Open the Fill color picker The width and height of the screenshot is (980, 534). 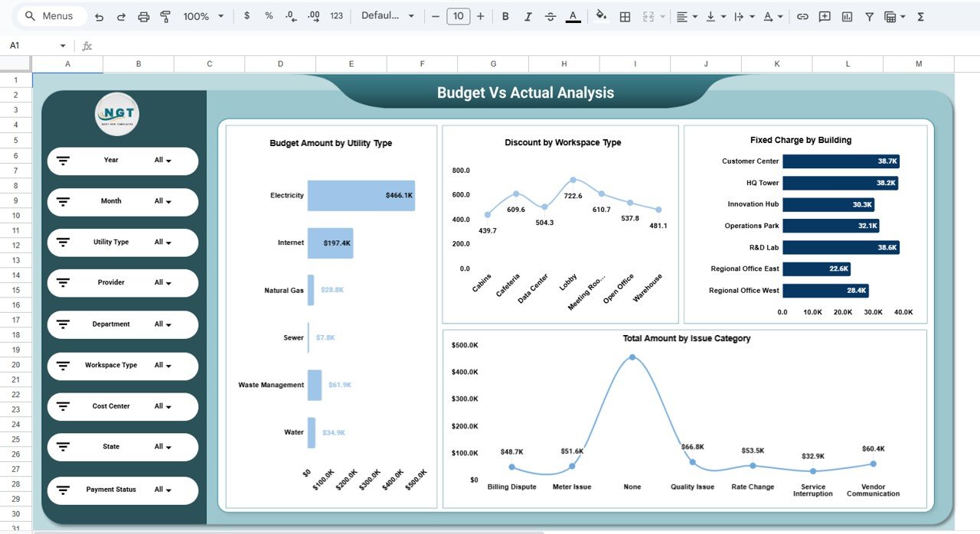[601, 15]
